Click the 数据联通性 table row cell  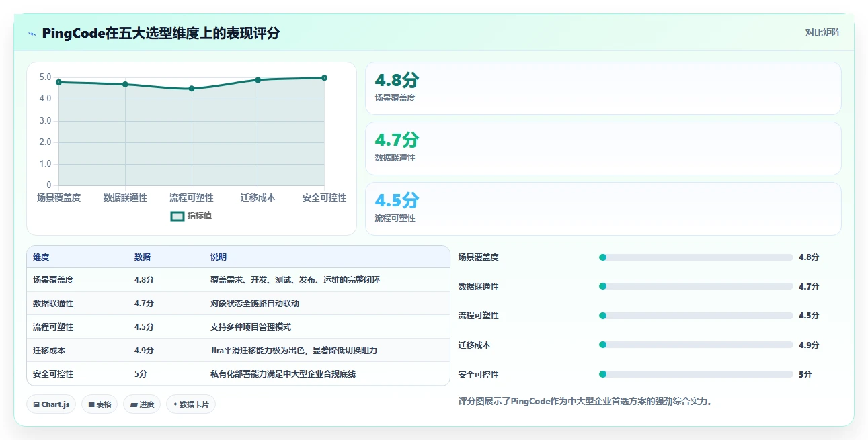coord(53,304)
